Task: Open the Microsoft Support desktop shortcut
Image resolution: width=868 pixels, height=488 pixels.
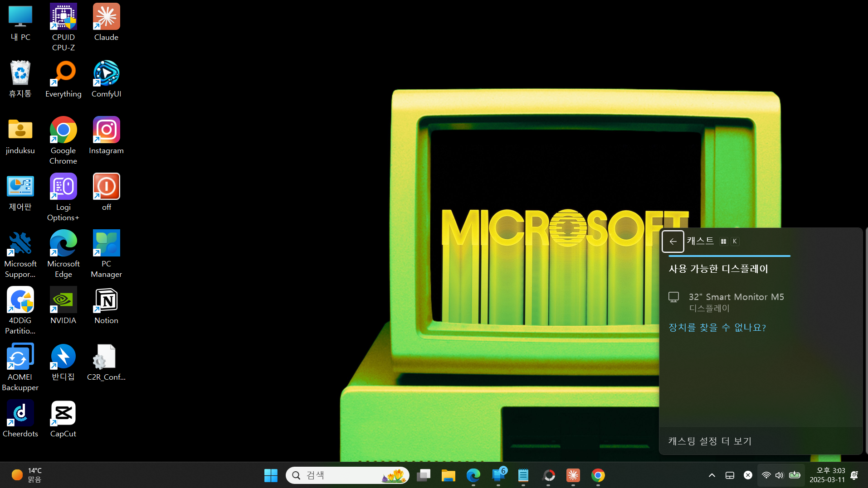Action: click(20, 254)
